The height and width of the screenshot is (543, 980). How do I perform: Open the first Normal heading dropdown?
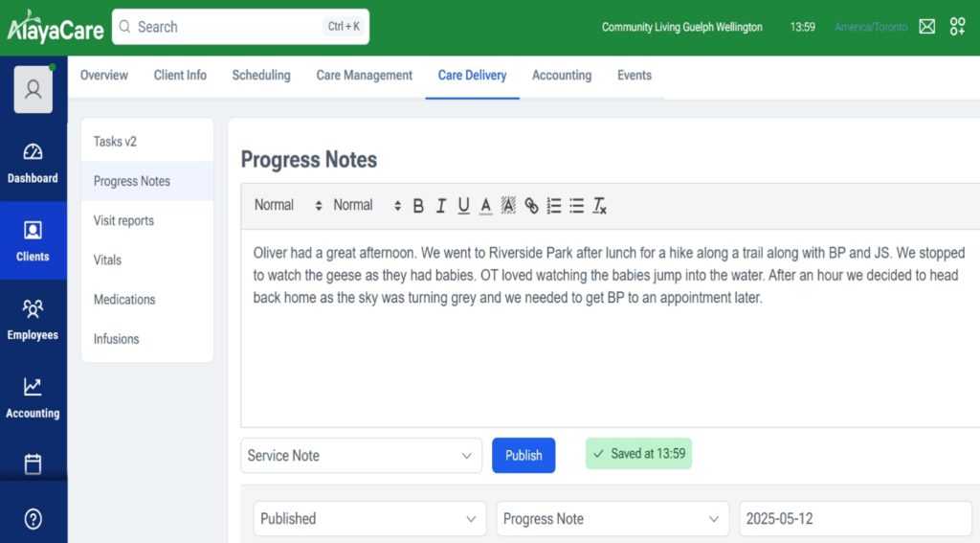click(287, 205)
